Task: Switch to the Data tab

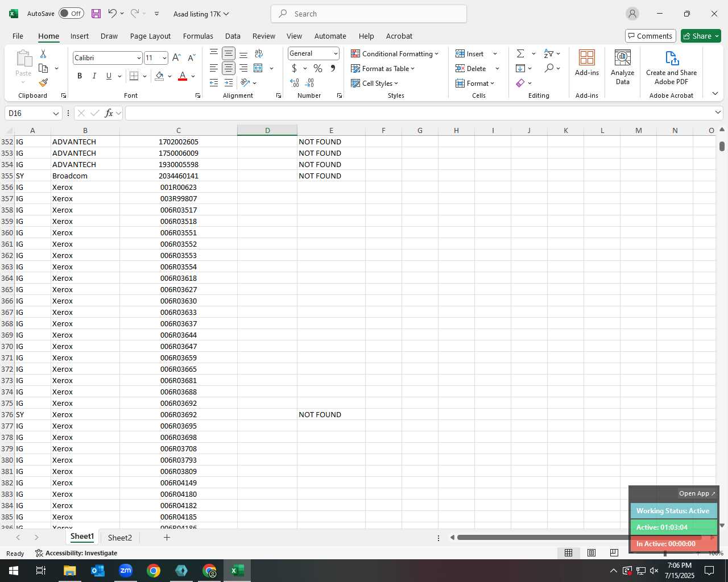Action: 233,36
